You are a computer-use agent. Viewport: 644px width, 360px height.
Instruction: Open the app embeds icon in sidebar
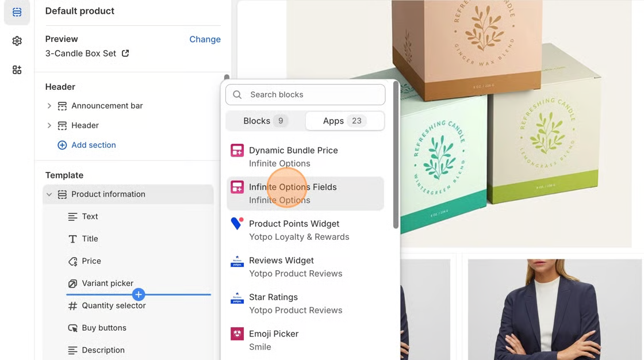pyautogui.click(x=17, y=70)
